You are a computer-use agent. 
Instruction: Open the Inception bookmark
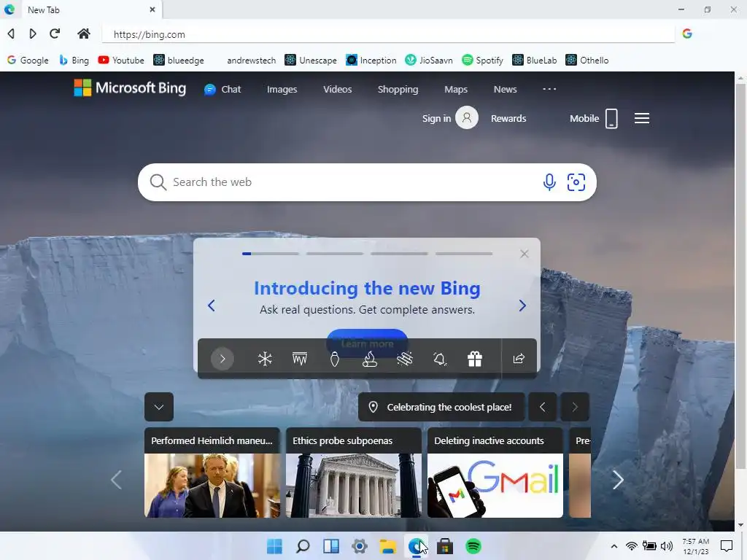pyautogui.click(x=371, y=61)
